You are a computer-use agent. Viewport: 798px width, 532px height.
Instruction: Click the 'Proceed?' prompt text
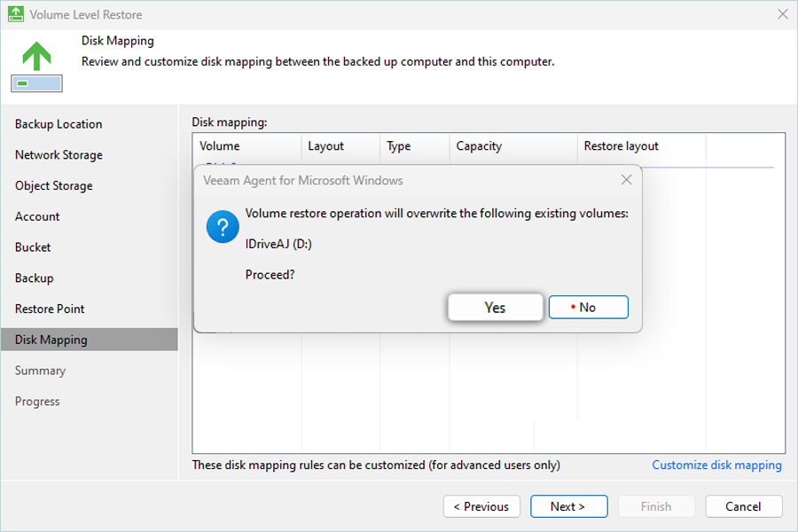(270, 275)
